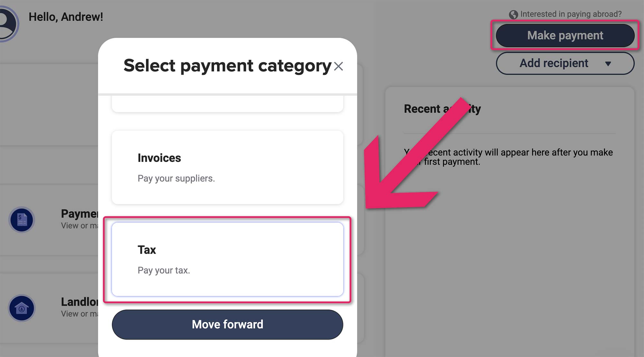
Task: Open the Landlord section title
Action: pos(80,302)
